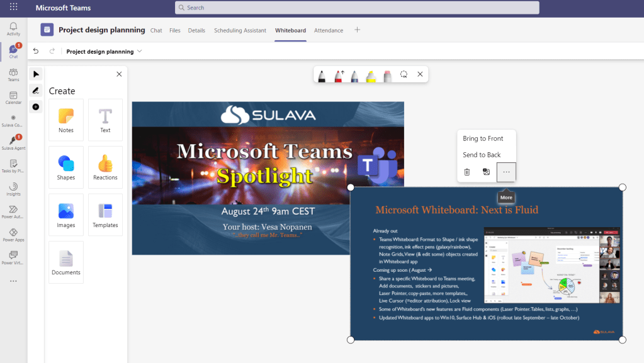Undo the last whiteboard action
Image resolution: width=644 pixels, height=363 pixels.
tap(36, 51)
